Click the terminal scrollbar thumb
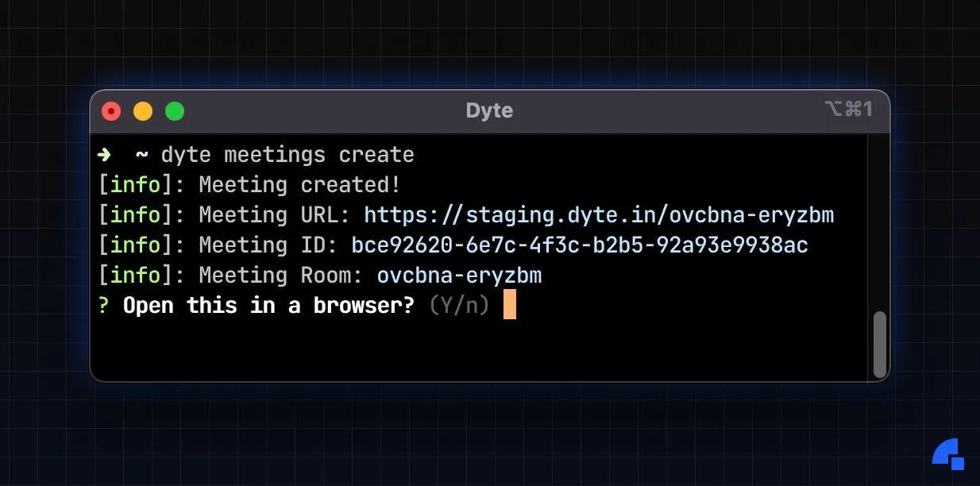Screen dimensions: 980x486 tap(879, 344)
